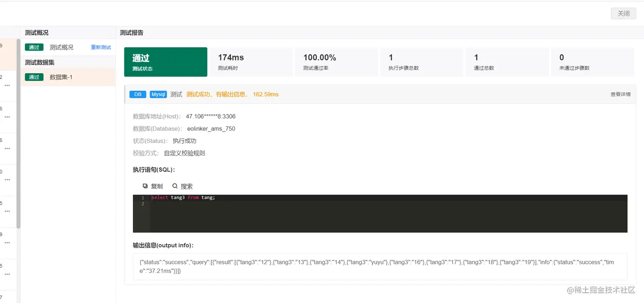Click the 输出信息(output info) heading
This screenshot has width=644, height=303.
point(164,246)
